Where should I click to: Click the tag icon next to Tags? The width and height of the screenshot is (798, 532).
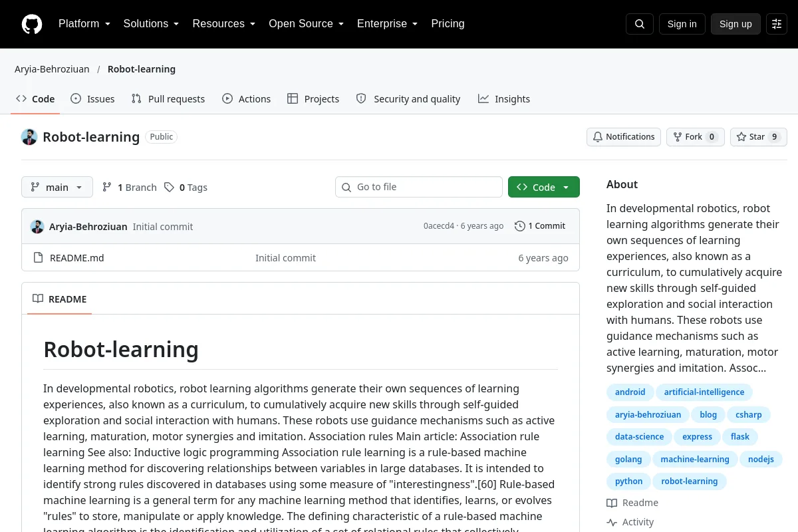pos(170,188)
